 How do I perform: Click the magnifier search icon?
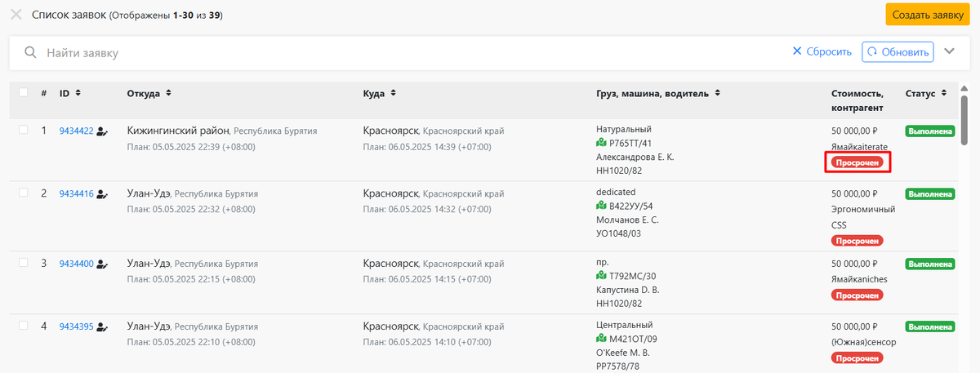pyautogui.click(x=30, y=52)
